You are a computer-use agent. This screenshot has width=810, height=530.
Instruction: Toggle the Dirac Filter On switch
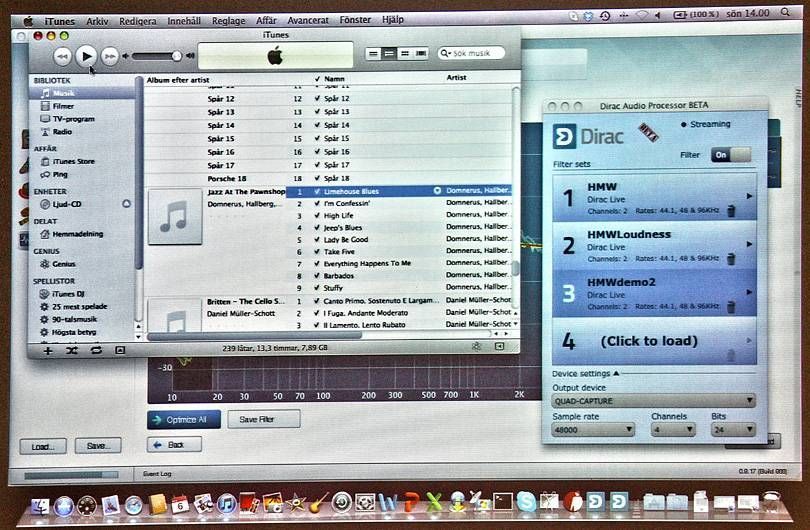point(730,155)
